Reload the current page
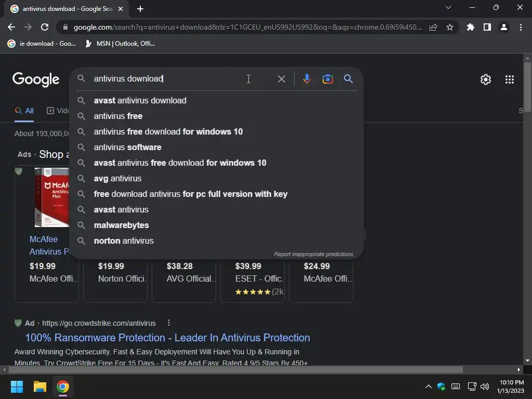This screenshot has height=399, width=532. (45, 27)
